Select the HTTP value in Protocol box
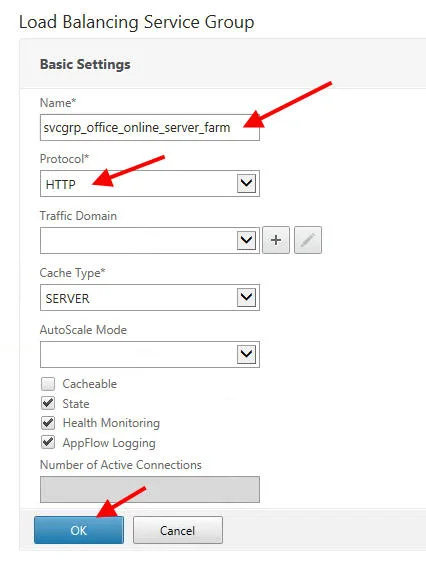 (61, 184)
